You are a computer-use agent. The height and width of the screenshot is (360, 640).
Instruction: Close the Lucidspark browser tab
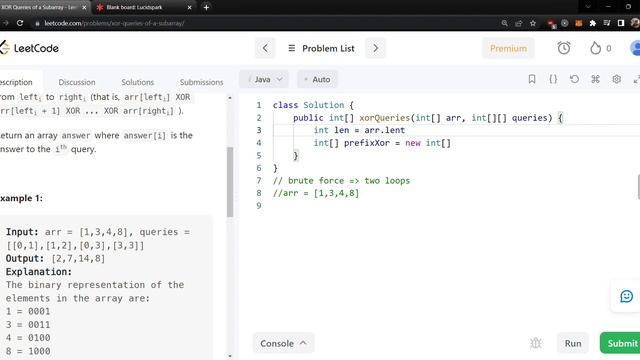click(189, 7)
